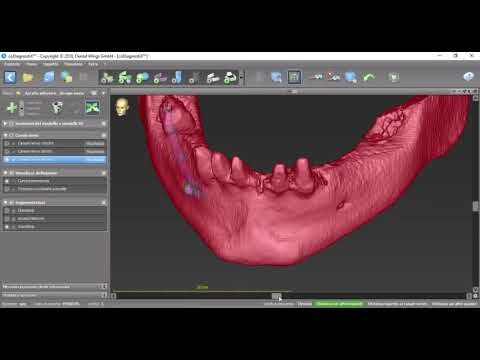This screenshot has width=480, height=360.
Task: Click the green plus add icon in left panel
Action: click(12, 107)
